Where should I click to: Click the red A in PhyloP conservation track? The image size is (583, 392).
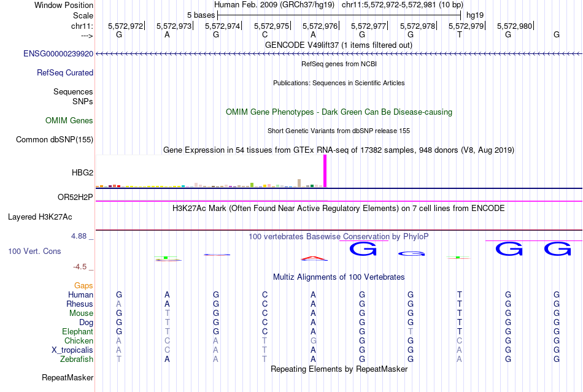[314, 258]
